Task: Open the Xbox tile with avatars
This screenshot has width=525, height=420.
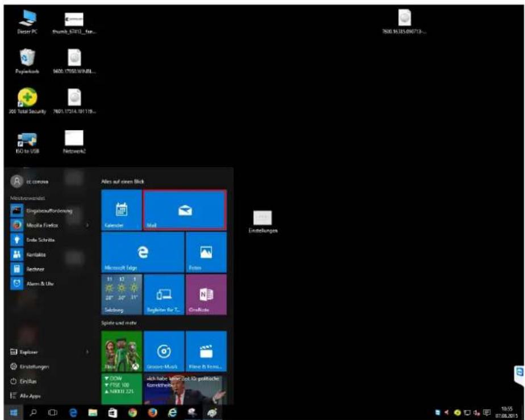Action: [x=122, y=351]
